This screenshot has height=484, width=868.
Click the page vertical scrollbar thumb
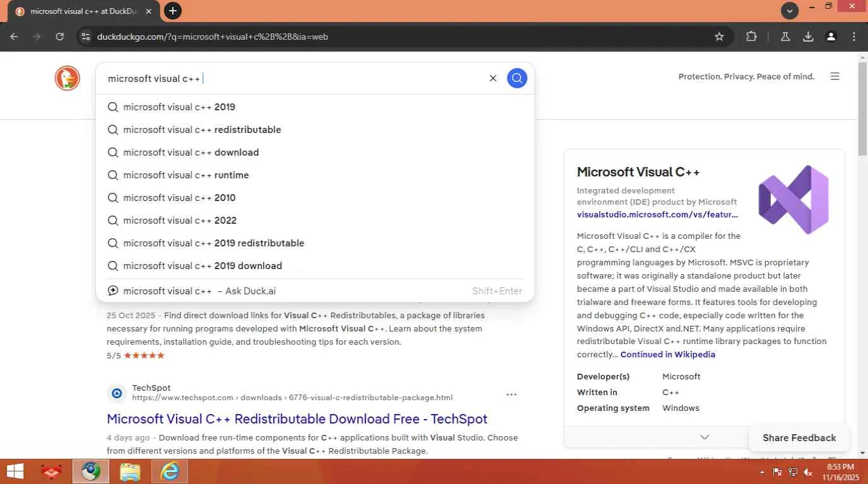[862, 109]
